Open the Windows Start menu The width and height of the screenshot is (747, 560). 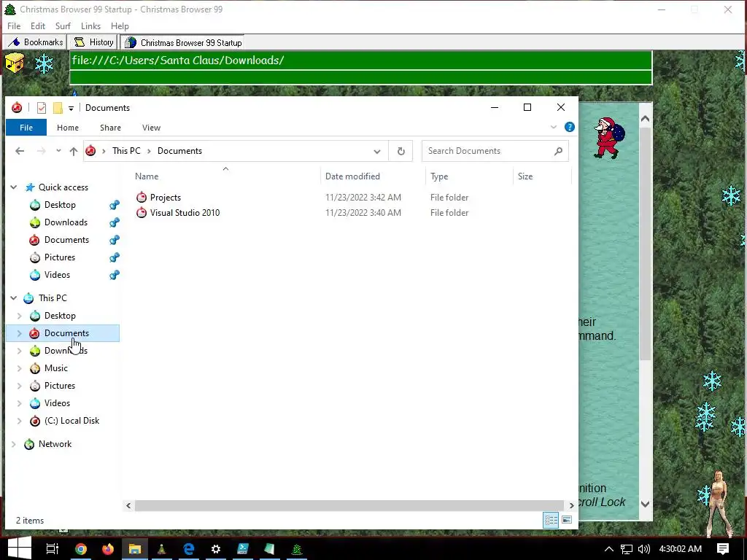(x=19, y=548)
